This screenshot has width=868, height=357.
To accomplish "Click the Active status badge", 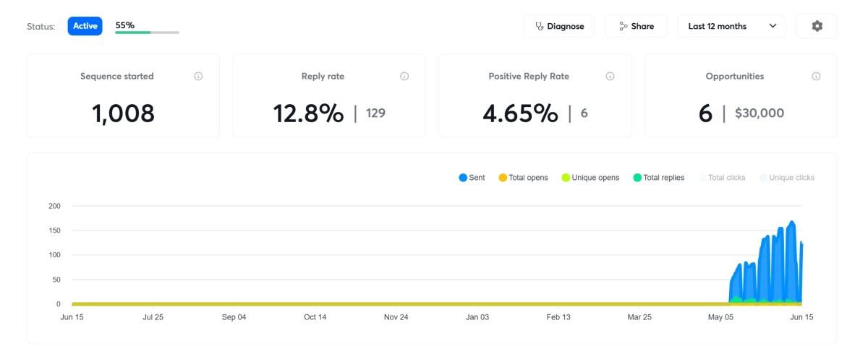I will point(85,26).
